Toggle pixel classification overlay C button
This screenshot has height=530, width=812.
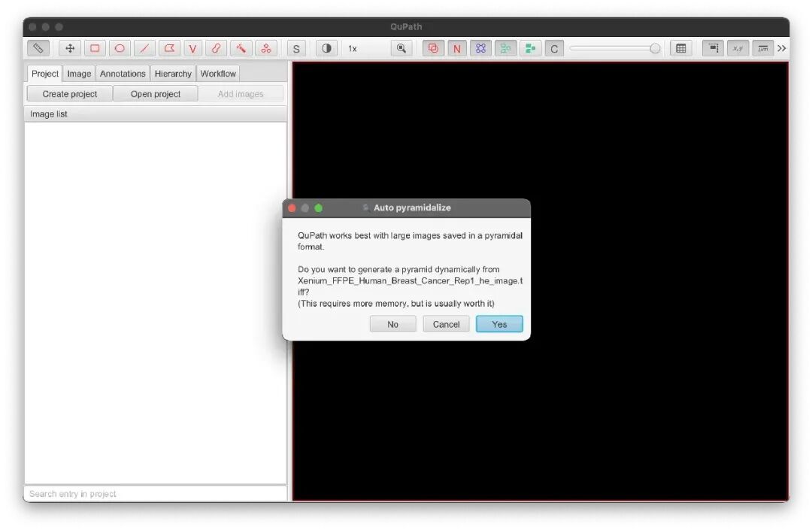(554, 48)
